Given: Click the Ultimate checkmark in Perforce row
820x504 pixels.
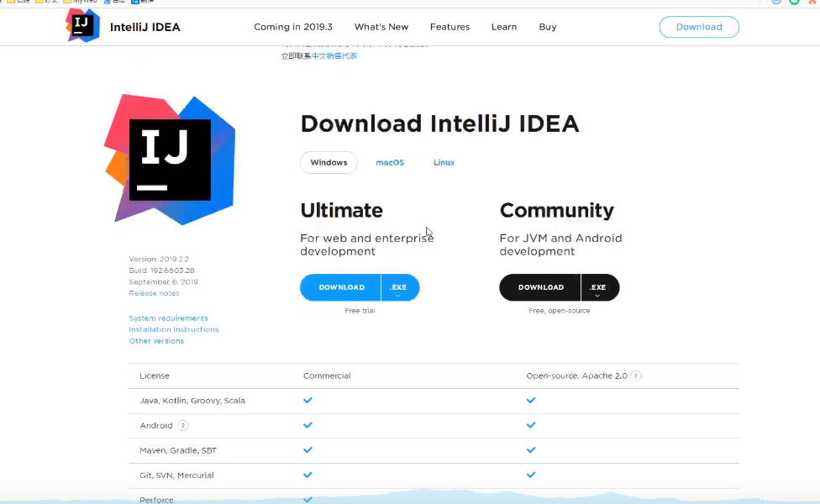Looking at the screenshot, I should pyautogui.click(x=307, y=499).
